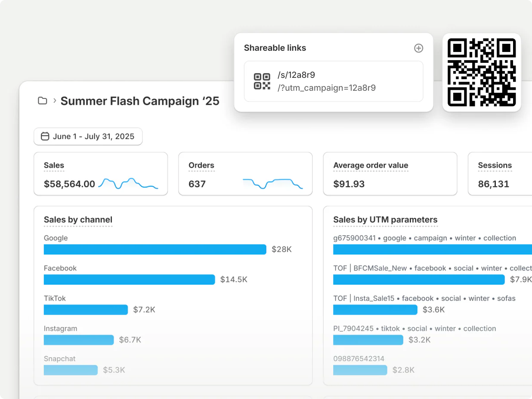Click the Orders sparkline chart
Viewport: 532px width, 399px height.
coord(273,184)
